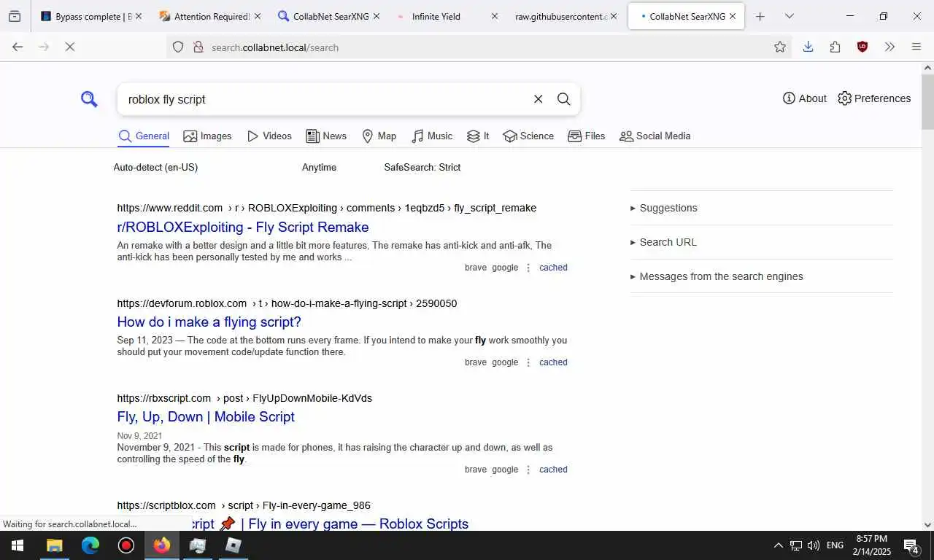Viewport: 934px width, 560px height.
Task: List all tabs dropdown arrow
Action: (789, 16)
